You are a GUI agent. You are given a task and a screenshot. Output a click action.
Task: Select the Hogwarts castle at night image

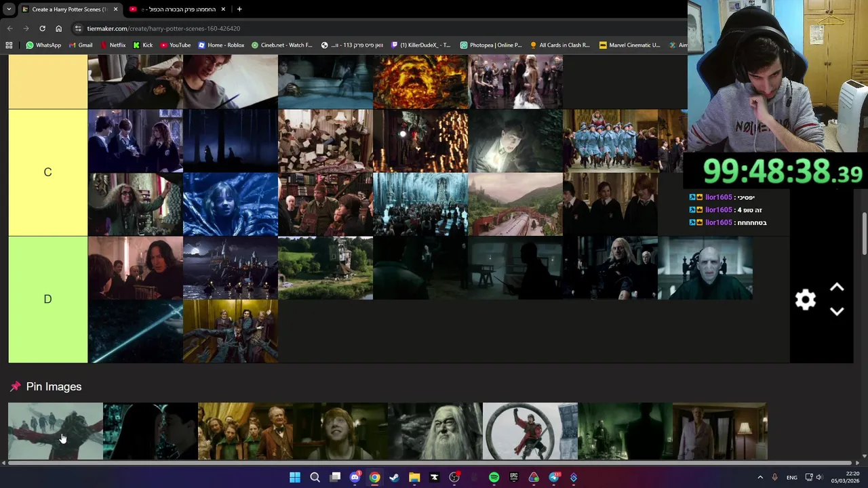coord(231,268)
